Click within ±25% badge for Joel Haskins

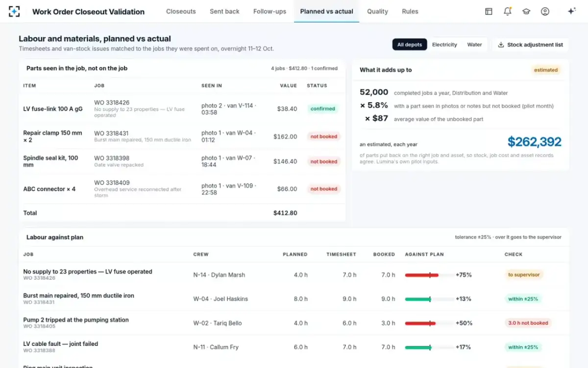coord(523,299)
